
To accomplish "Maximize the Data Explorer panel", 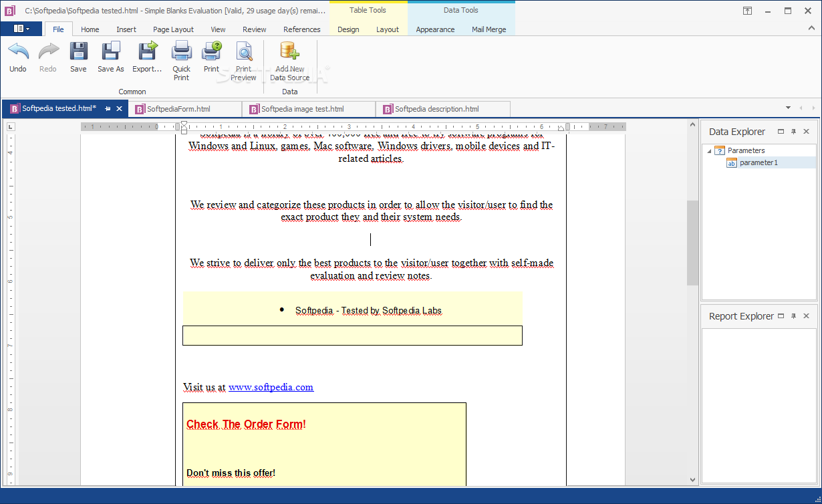I will (781, 132).
